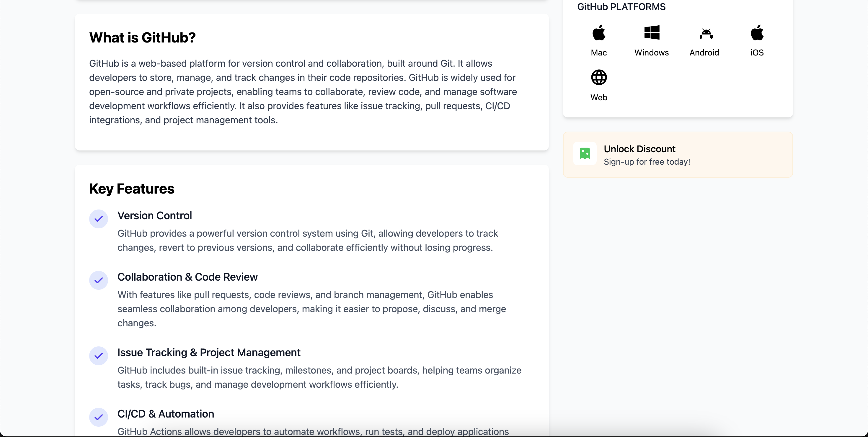Click the GitHub Actions description text
The width and height of the screenshot is (868, 437).
(313, 431)
